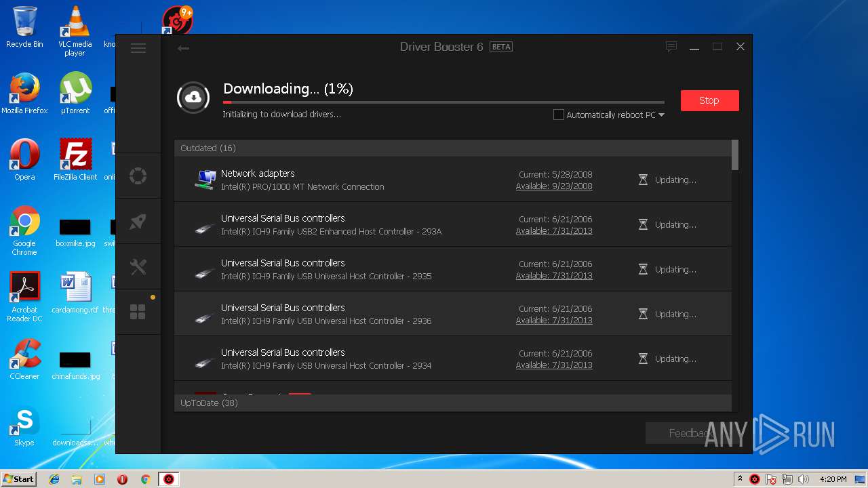868x488 pixels.
Task: Click hourglass icon for controller 2935 row
Action: (643, 269)
